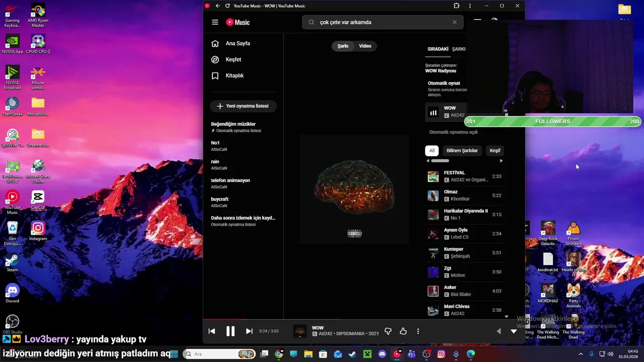The width and height of the screenshot is (644, 362).
Task: Click the YouTube Music logo
Action: coord(237,22)
